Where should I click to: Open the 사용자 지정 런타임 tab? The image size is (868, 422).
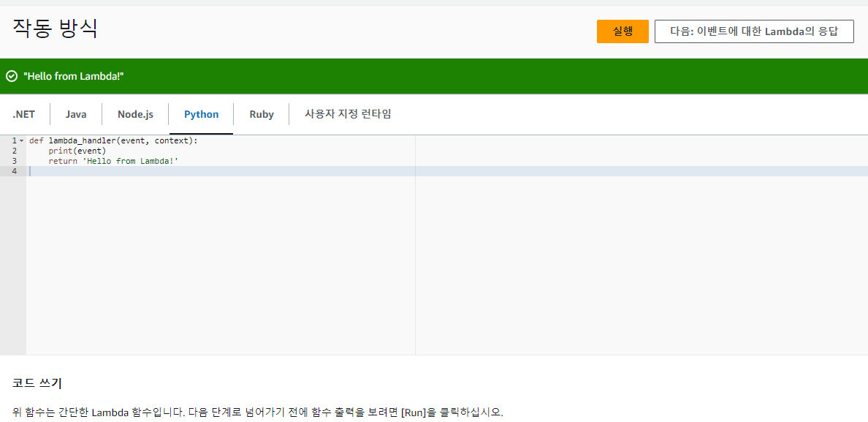[348, 114]
